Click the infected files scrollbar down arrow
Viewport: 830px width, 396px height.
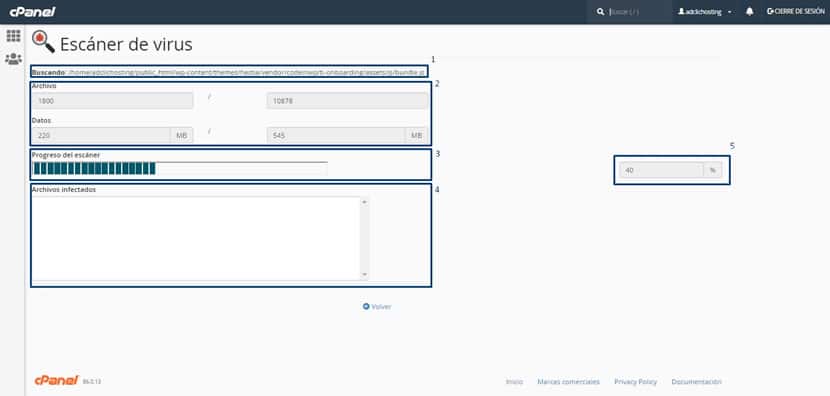point(364,274)
